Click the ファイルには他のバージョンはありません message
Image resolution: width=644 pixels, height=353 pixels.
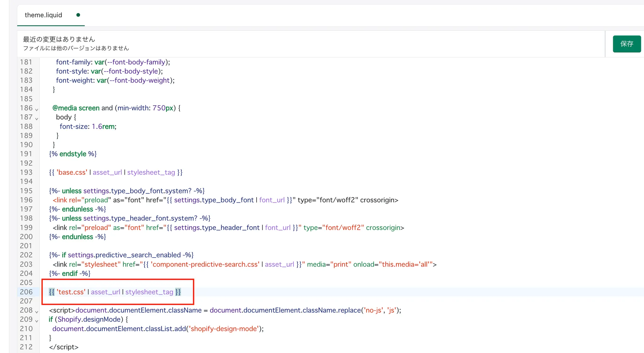(76, 48)
